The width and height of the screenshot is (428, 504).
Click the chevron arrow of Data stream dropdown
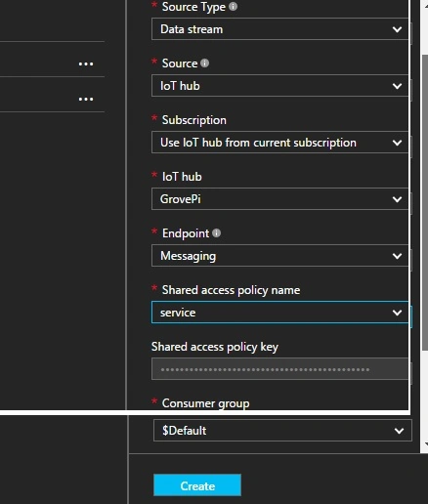coord(397,29)
